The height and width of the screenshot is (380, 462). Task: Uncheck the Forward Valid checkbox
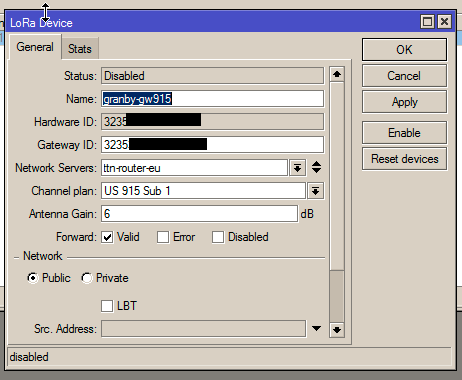pos(107,237)
